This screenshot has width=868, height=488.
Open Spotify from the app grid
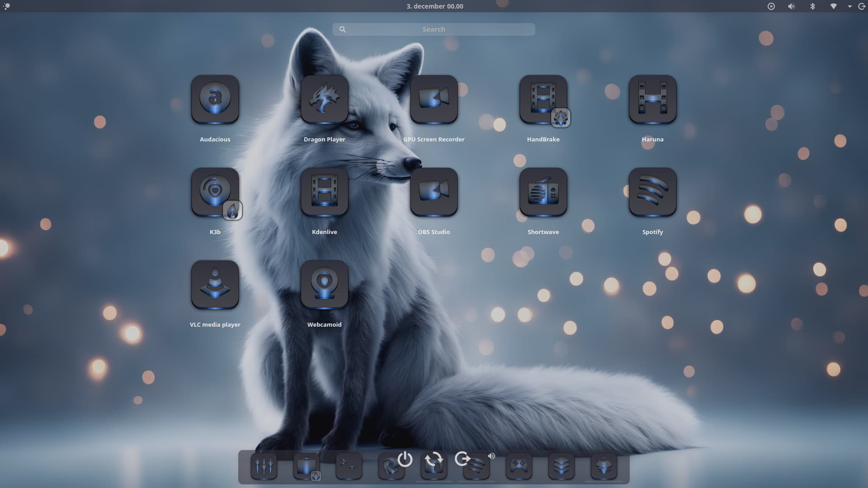[x=652, y=192]
